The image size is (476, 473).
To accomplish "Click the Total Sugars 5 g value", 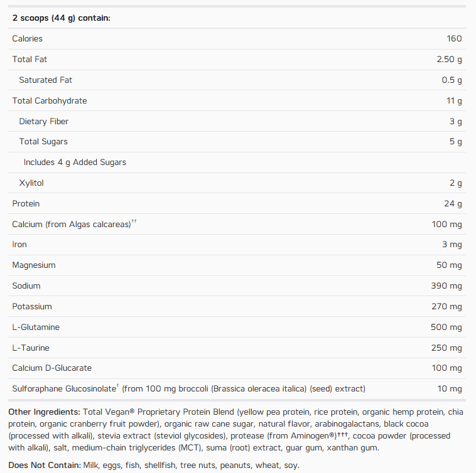I will coord(456,142).
